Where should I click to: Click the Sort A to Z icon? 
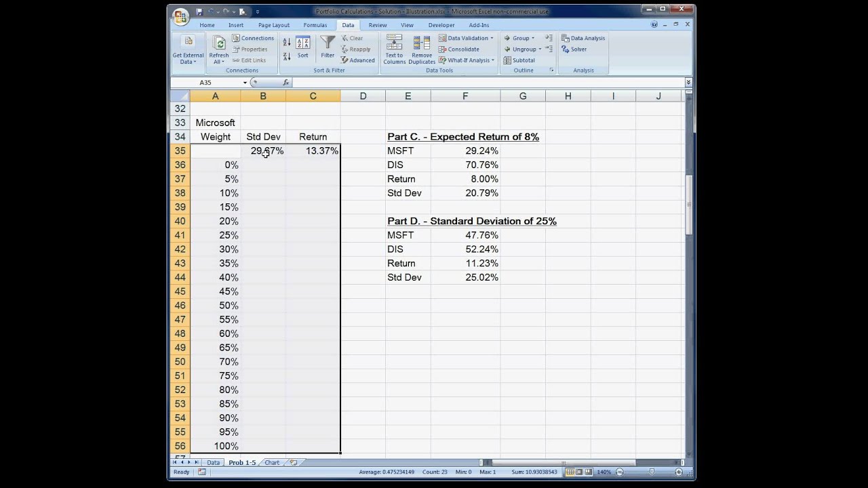[x=287, y=43]
